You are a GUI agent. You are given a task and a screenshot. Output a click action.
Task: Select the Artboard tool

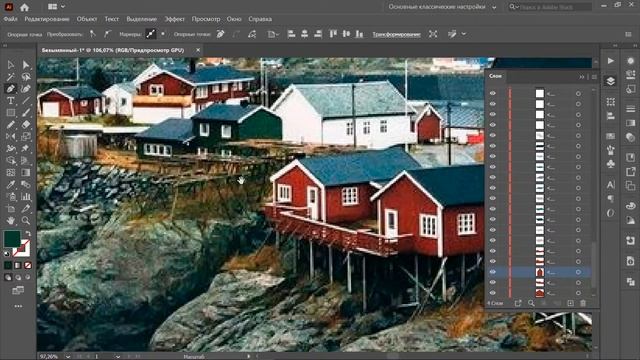tap(11, 209)
